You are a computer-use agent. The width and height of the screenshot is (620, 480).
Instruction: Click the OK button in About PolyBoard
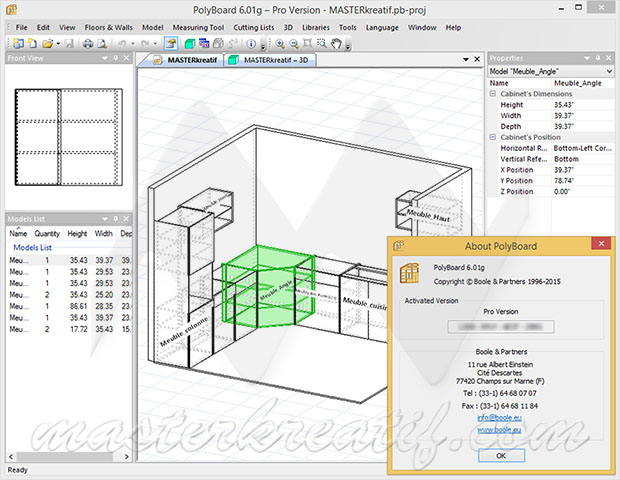tap(501, 455)
